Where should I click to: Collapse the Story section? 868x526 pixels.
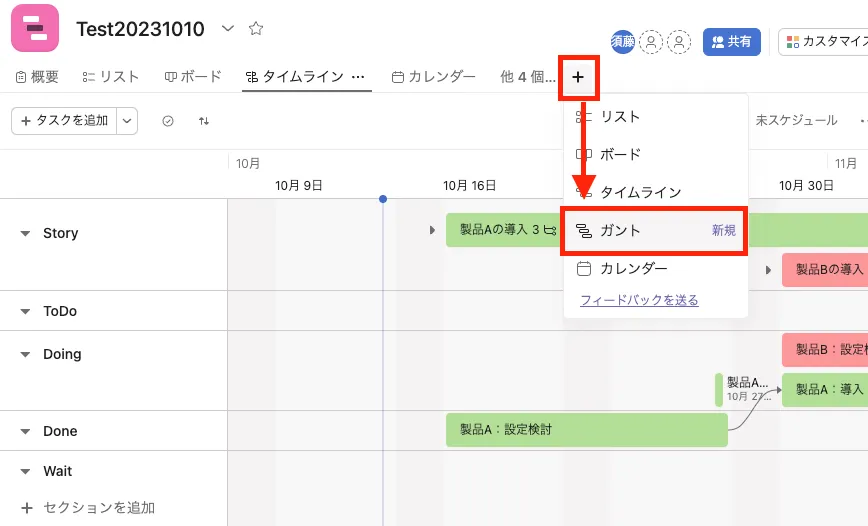pyautogui.click(x=26, y=233)
